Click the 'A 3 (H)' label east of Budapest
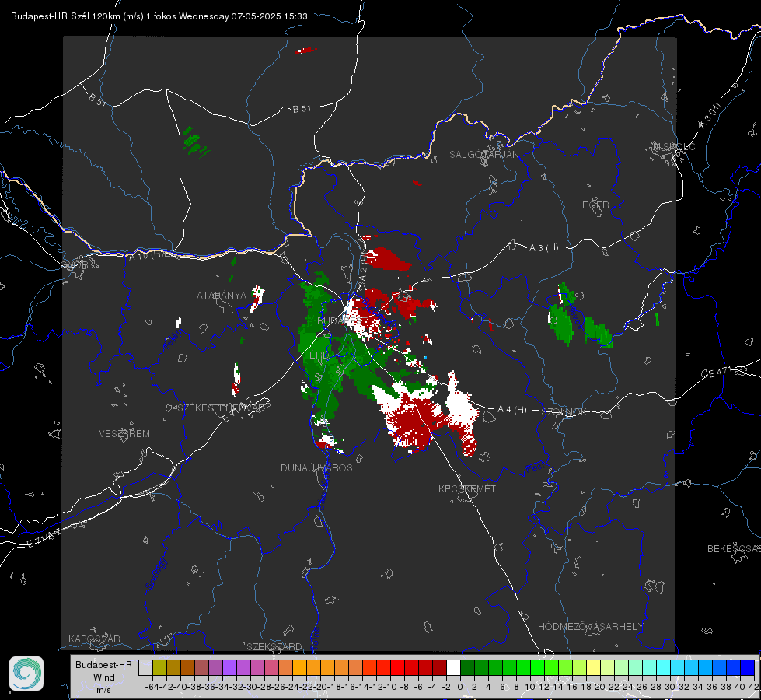This screenshot has width=761, height=700. [x=543, y=248]
